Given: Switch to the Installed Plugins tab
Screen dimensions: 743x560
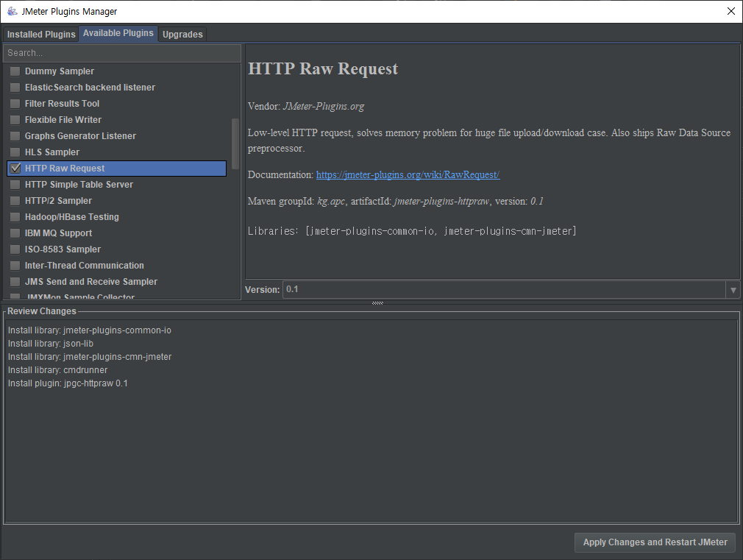Looking at the screenshot, I should (x=41, y=34).
